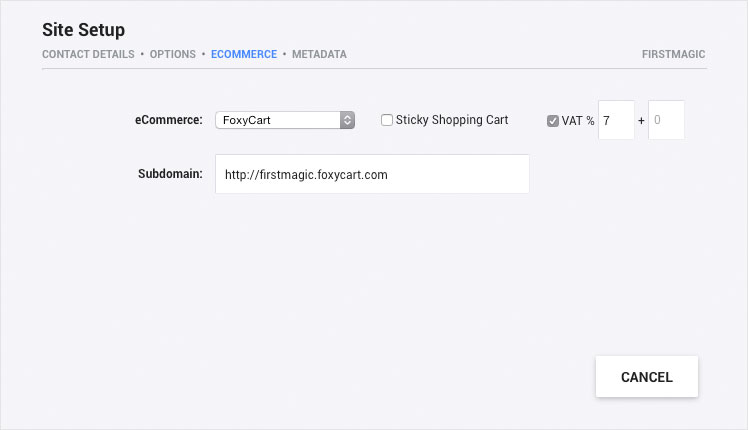Click the plus sign between VAT fields
Viewport: 748px width, 430px height.
tap(641, 121)
